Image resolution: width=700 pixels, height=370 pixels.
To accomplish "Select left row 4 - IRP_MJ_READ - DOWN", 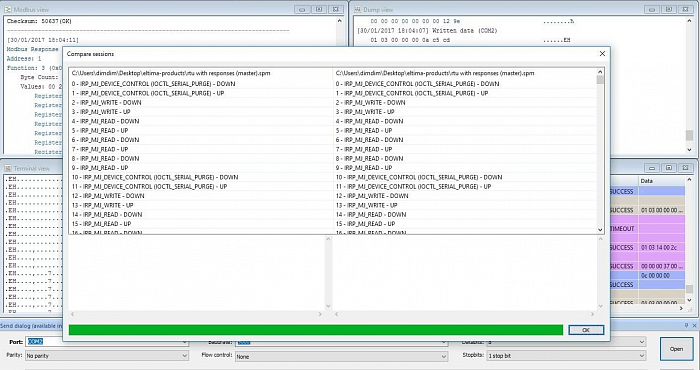I will pos(201,121).
